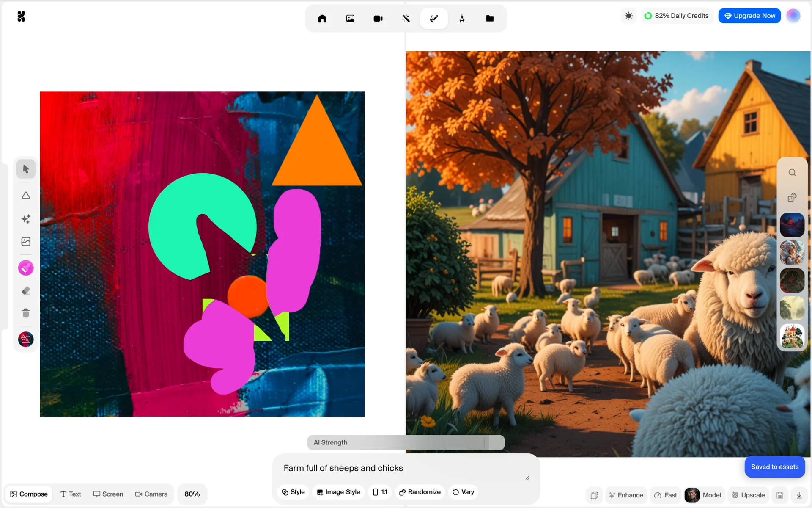
Task: Click the trash delete icon
Action: click(26, 313)
